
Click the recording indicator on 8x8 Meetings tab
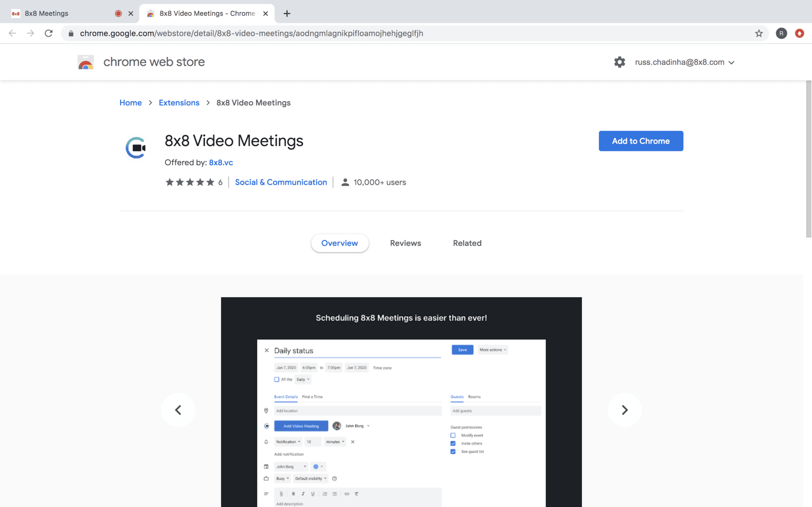point(119,13)
